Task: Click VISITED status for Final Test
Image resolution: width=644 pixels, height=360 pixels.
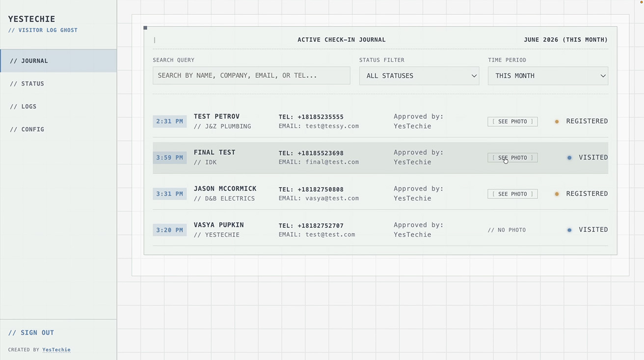Action: [x=593, y=158]
